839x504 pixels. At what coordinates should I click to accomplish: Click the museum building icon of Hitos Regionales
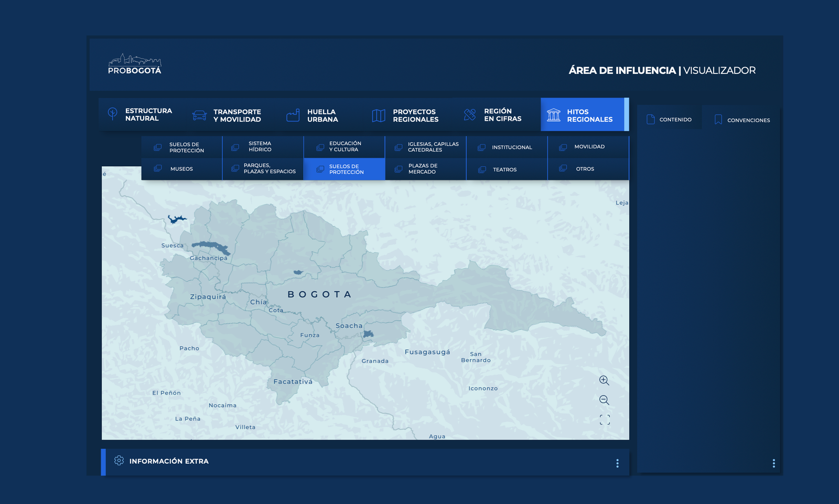point(554,115)
